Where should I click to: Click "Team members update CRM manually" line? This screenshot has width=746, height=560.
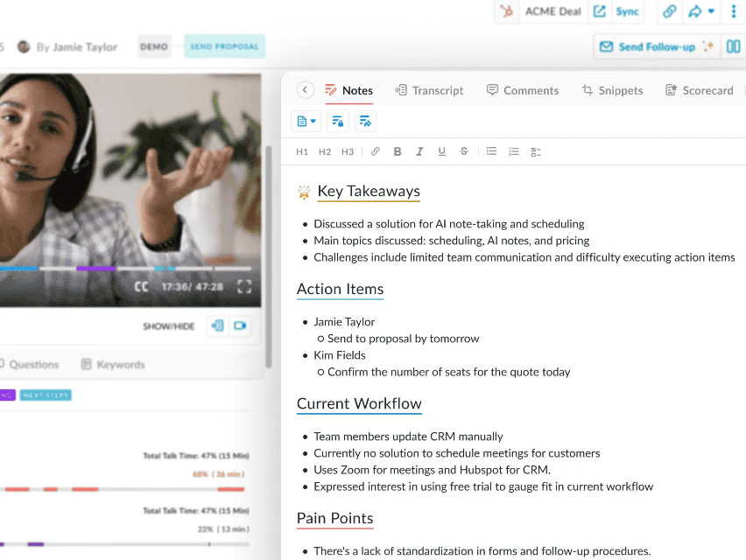point(408,437)
